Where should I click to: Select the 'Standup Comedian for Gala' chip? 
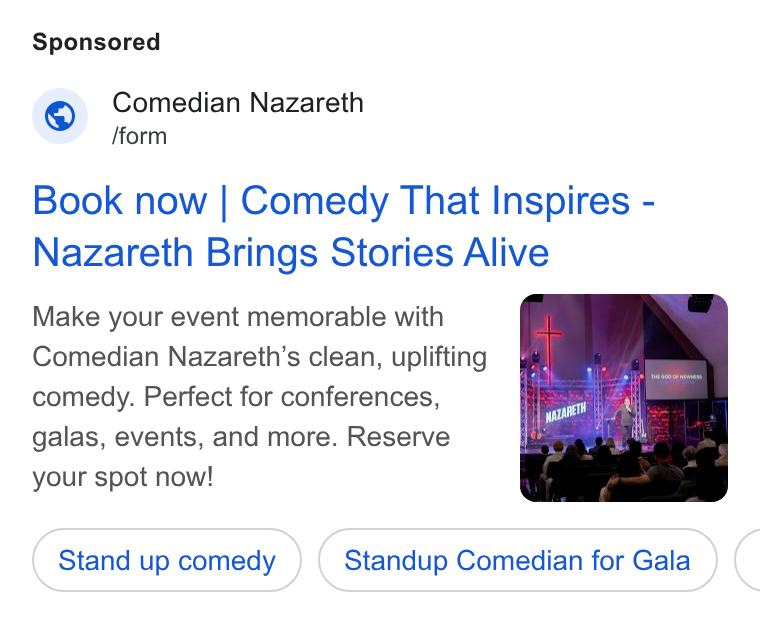pyautogui.click(x=518, y=560)
